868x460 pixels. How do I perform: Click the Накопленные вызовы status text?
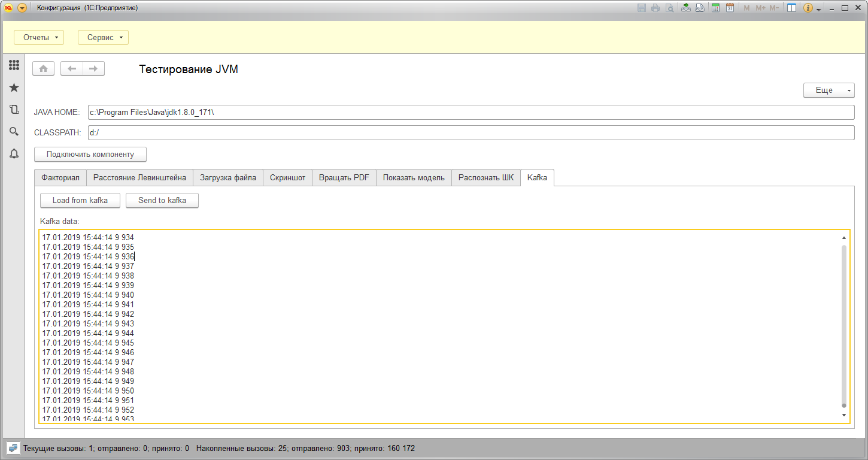tap(305, 448)
